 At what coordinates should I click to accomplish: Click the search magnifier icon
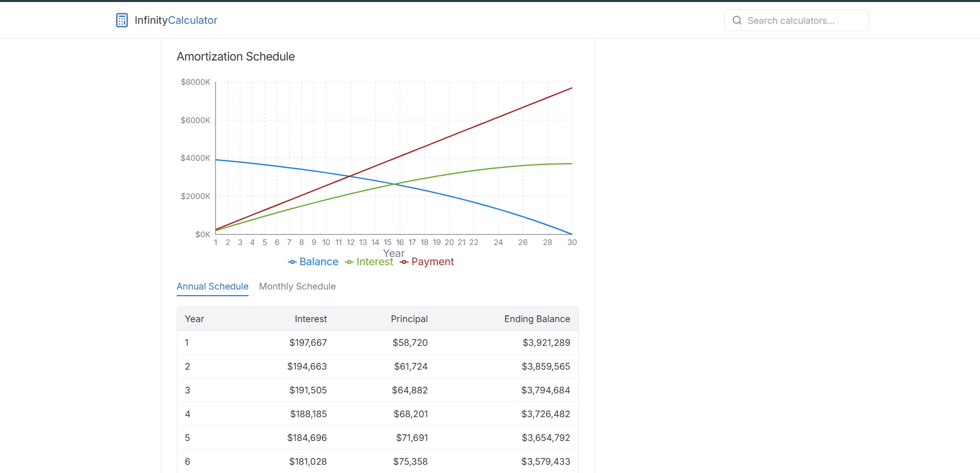[x=737, y=20]
